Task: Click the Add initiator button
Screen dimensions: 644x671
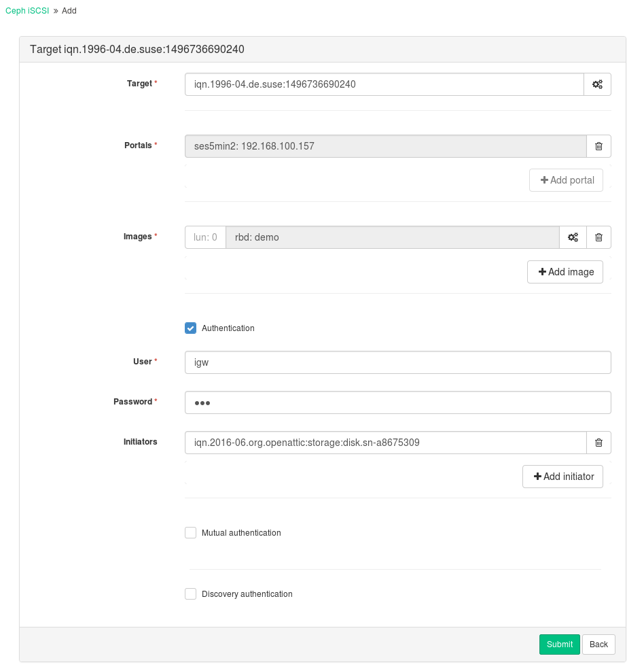Action: [x=562, y=477]
